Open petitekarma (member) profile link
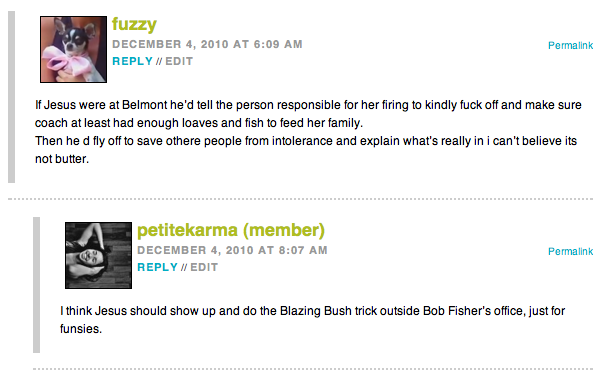 (231, 230)
